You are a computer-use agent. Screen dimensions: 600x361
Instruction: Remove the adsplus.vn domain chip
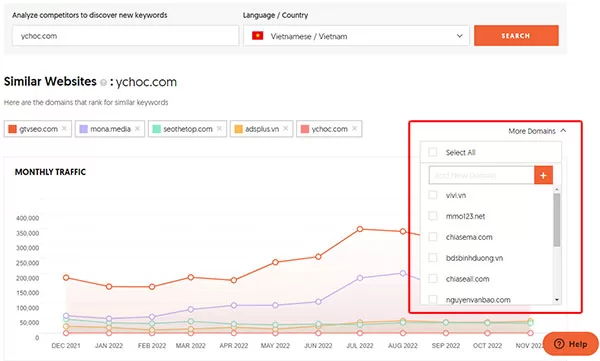[285, 129]
